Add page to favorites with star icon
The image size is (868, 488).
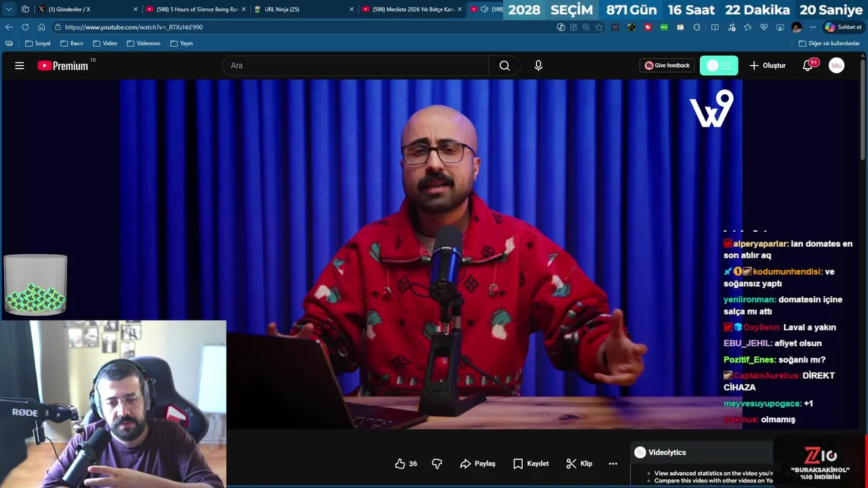599,27
